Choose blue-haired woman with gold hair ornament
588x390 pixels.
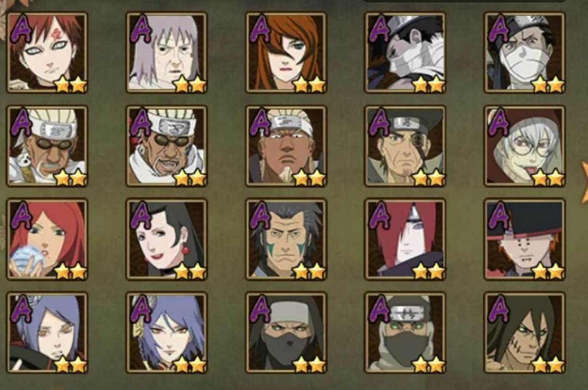[x=167, y=333]
